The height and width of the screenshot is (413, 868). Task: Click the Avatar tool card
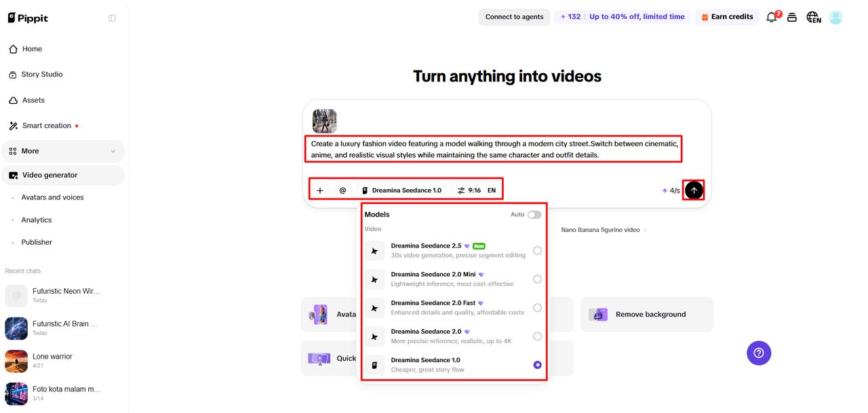click(x=330, y=315)
